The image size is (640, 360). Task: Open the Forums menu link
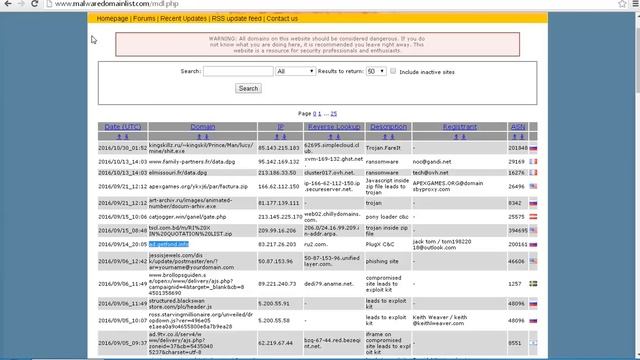(144, 18)
